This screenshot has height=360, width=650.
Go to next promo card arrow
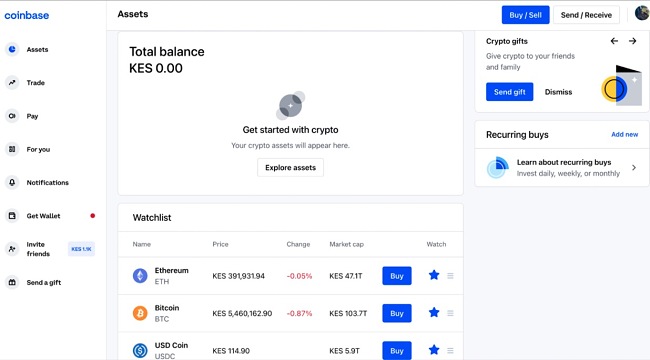[633, 41]
